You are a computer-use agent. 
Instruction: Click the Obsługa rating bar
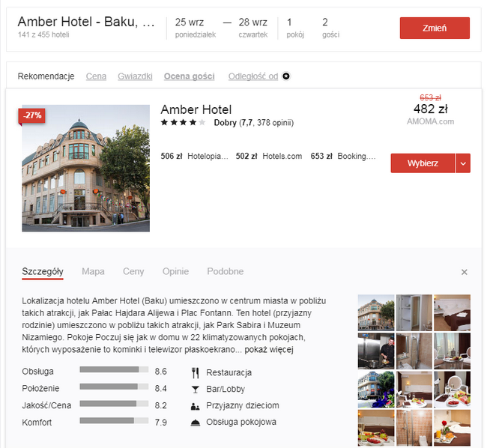click(114, 369)
